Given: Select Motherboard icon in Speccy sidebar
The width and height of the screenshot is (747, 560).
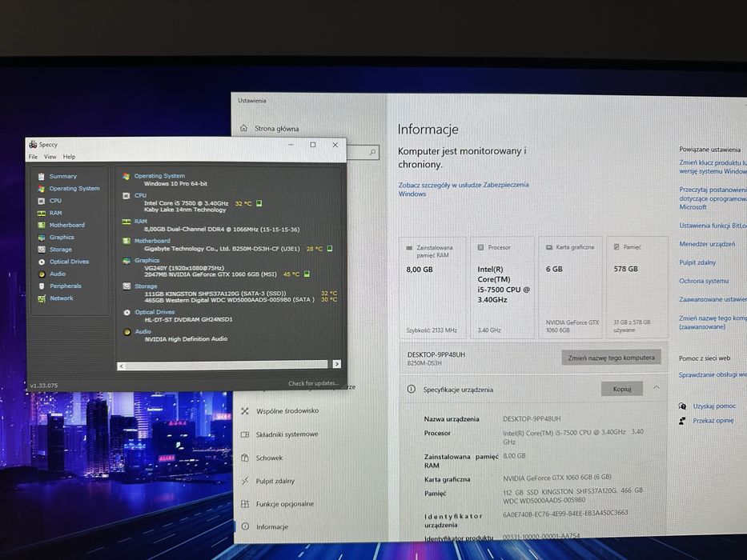Looking at the screenshot, I should (x=42, y=226).
